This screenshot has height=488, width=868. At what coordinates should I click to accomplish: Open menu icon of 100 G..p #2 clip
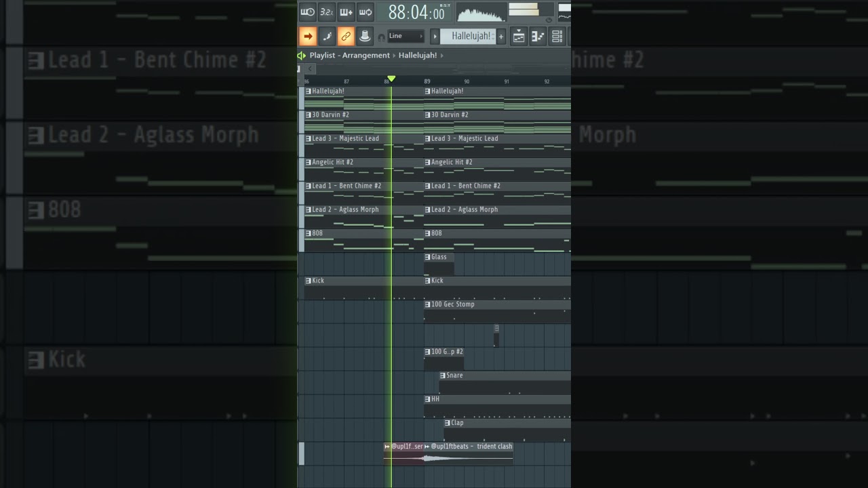428,352
